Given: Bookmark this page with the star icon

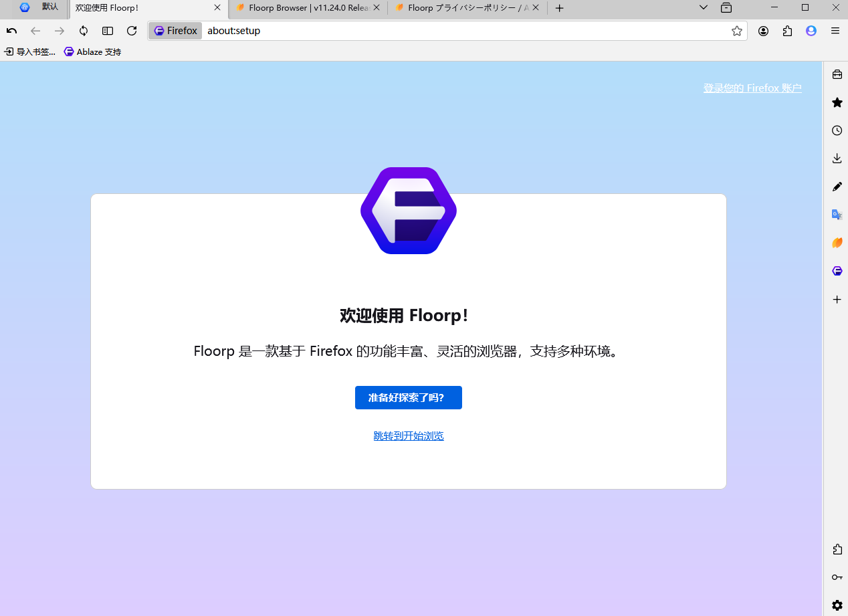Looking at the screenshot, I should 736,31.
